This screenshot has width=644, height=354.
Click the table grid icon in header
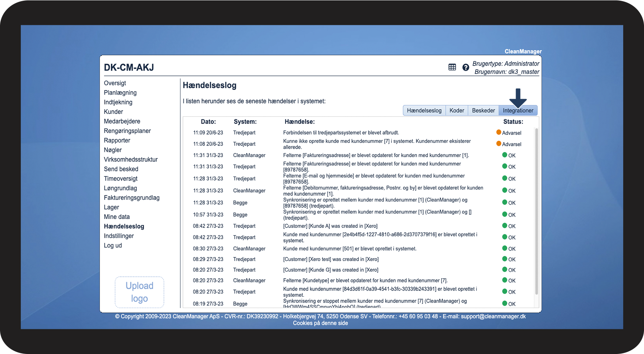click(x=452, y=67)
